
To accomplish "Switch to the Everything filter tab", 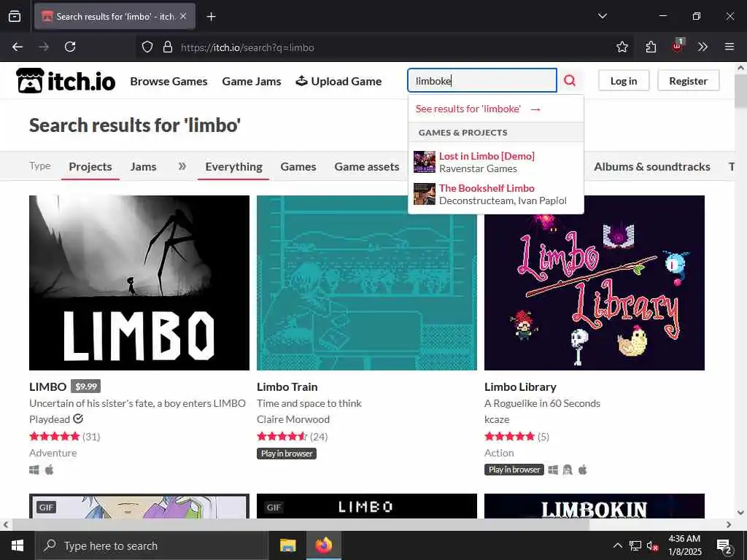I will tap(233, 167).
